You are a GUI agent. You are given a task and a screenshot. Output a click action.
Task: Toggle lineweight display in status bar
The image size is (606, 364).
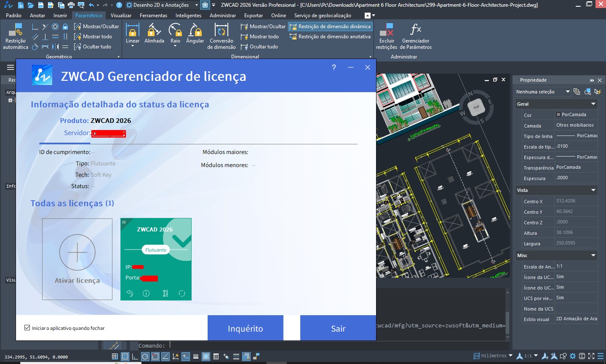[196, 356]
